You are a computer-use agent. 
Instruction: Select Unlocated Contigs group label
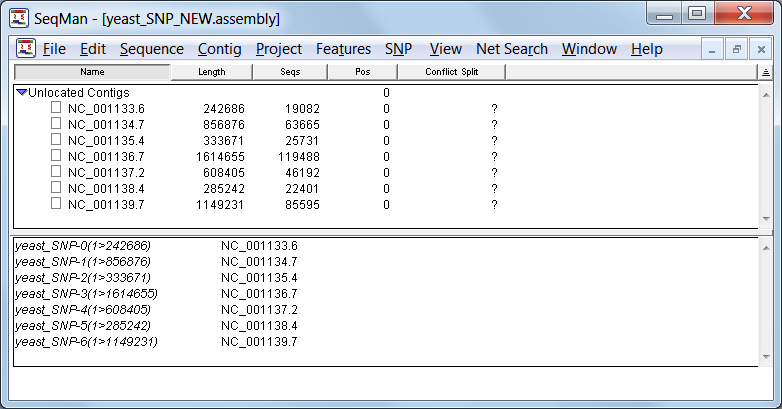coord(78,93)
